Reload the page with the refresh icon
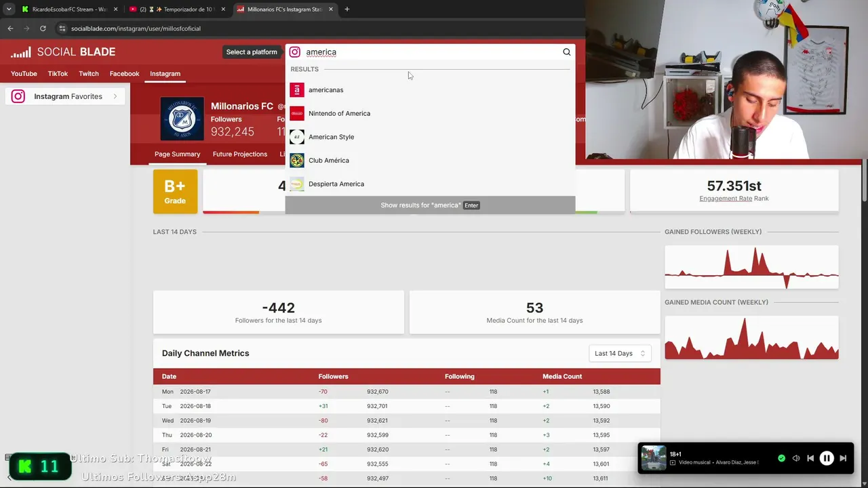Viewport: 868px width, 488px height. (43, 28)
